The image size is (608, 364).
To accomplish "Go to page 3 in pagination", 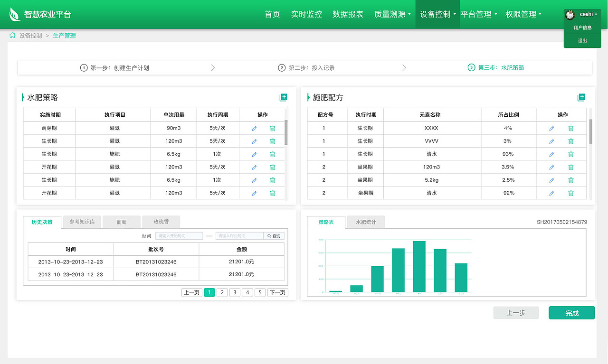I will [x=235, y=292].
